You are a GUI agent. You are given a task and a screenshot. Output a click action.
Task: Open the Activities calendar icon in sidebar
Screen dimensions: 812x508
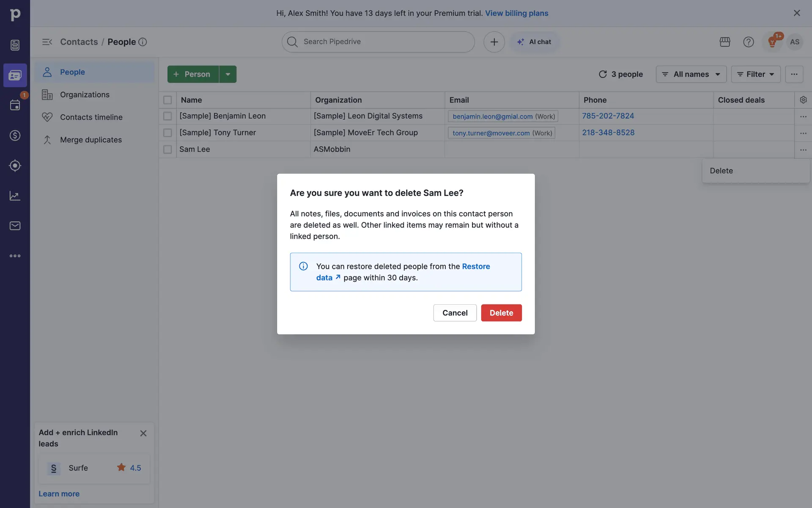(15, 105)
